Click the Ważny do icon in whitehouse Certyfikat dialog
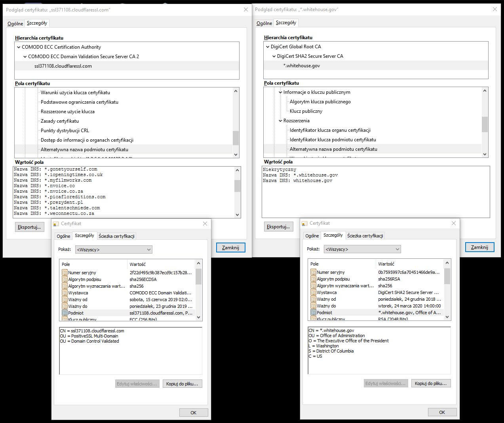The width and height of the screenshot is (504, 423). point(313,306)
